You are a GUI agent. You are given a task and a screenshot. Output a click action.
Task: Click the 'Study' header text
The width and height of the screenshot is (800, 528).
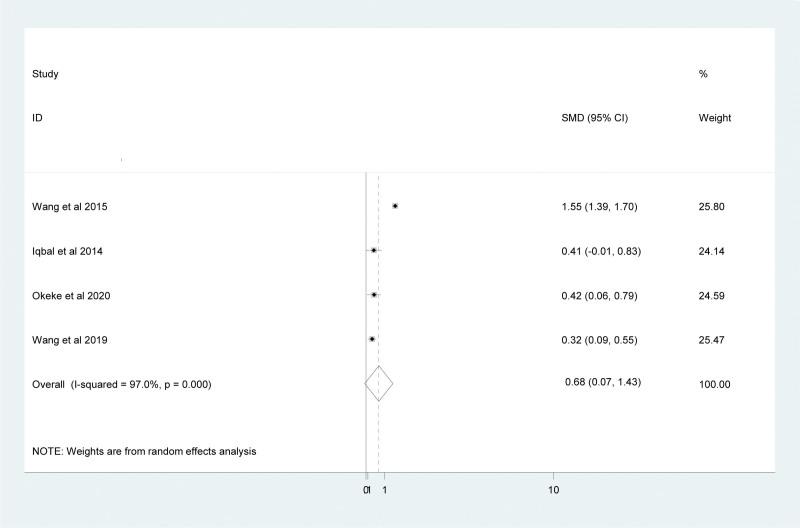pos(46,74)
